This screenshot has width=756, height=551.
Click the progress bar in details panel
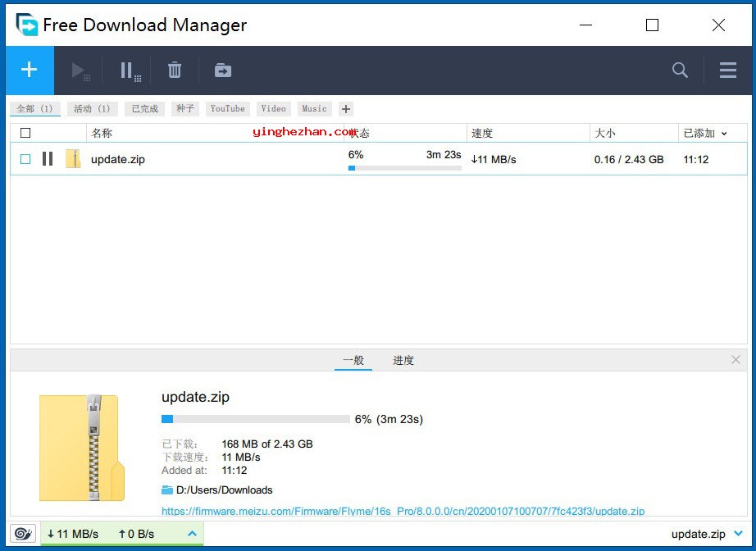pos(256,419)
